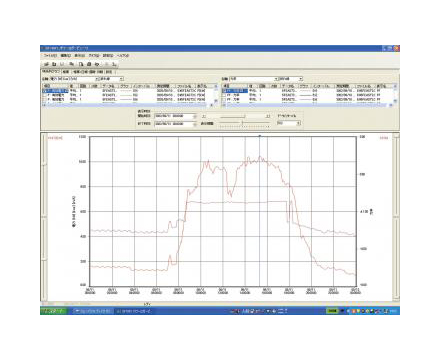Click the right list's vertical scrollbar
The height and width of the screenshot is (360, 440).
click(396, 93)
